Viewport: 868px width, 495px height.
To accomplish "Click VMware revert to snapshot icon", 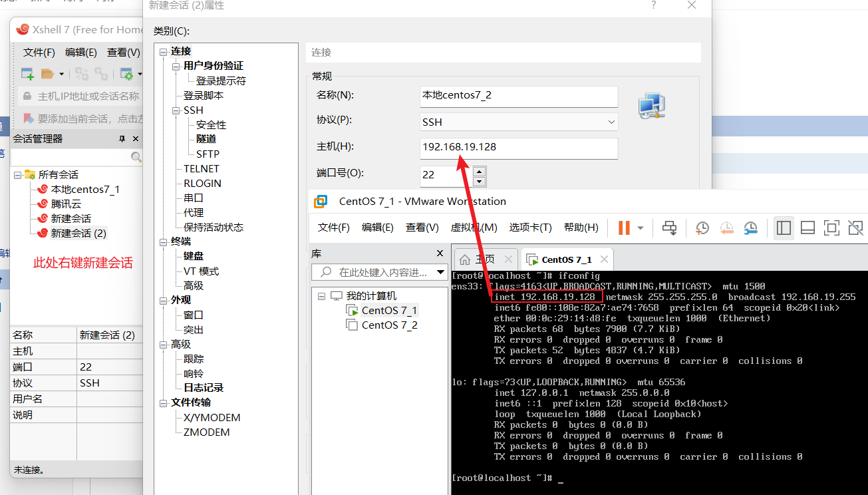I will [726, 228].
